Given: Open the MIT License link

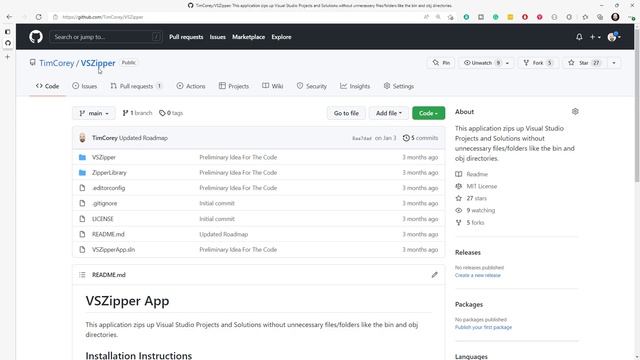Looking at the screenshot, I should 482,186.
